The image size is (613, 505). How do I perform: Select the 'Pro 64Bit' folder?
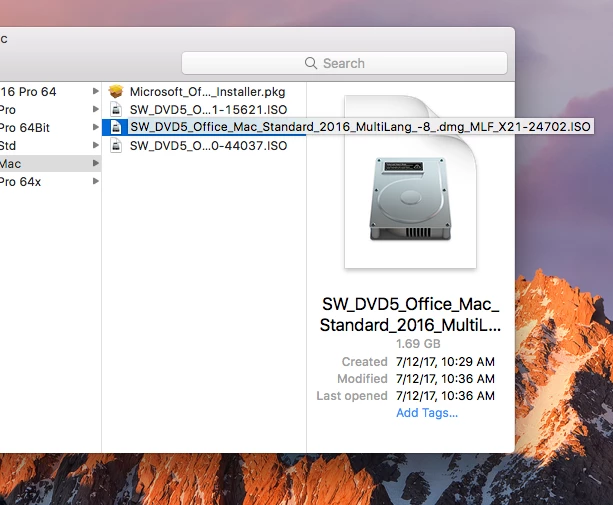coord(50,127)
